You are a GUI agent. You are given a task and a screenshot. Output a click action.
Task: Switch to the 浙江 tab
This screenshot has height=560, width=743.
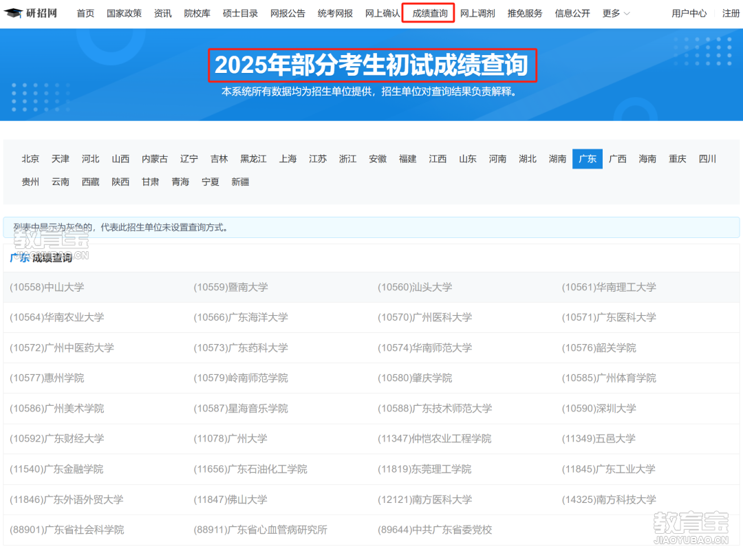[x=348, y=159]
